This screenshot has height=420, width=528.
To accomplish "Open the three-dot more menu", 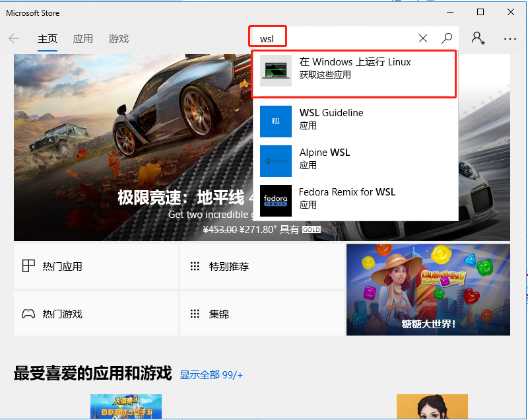I will coord(510,39).
